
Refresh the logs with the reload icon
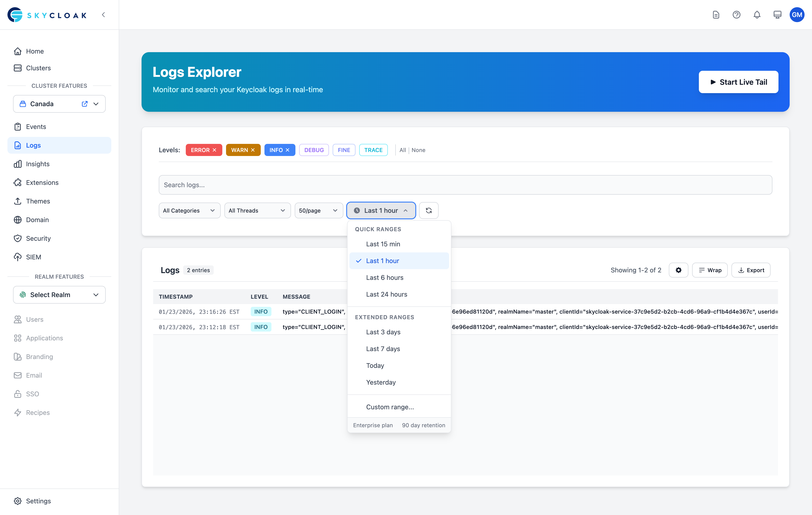429,210
